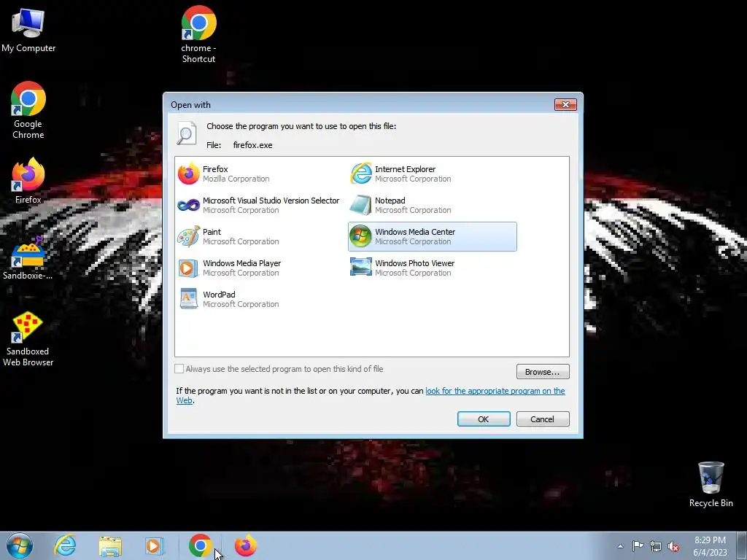Choose the WordPad program icon

tap(189, 298)
